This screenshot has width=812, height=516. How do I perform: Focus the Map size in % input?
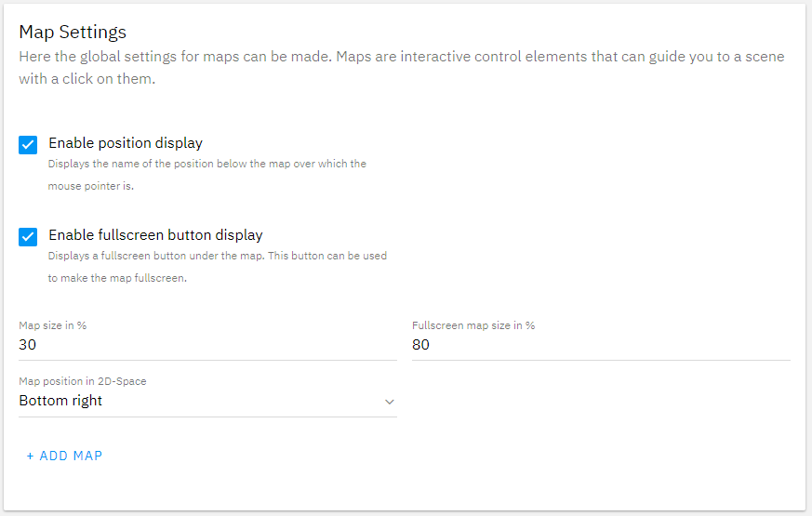(207, 346)
